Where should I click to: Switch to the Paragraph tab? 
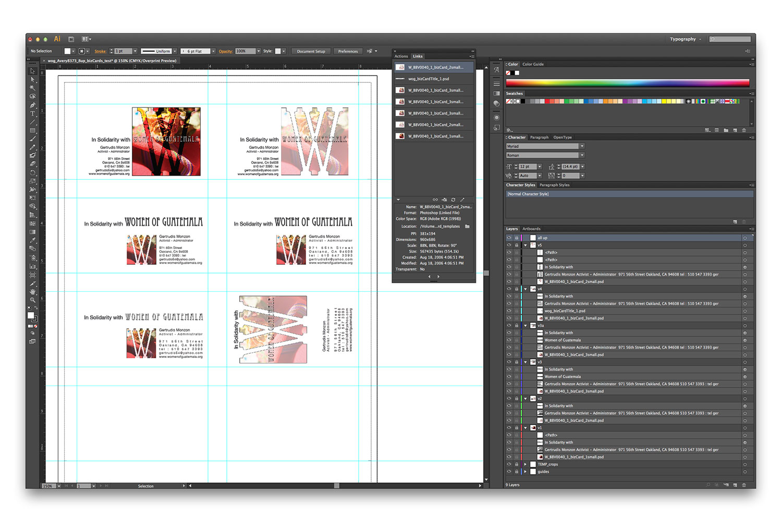(539, 138)
